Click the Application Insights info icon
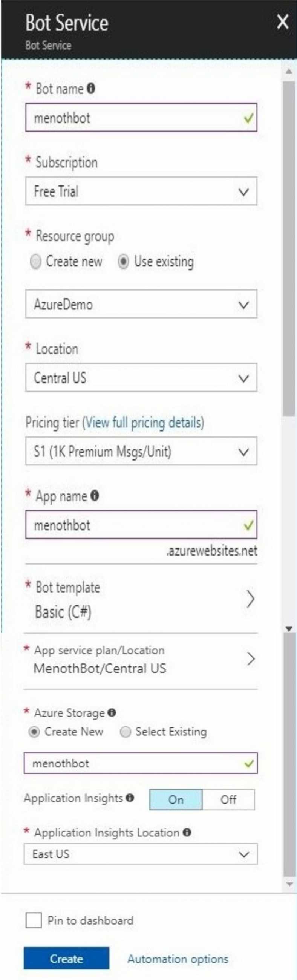The width and height of the screenshot is (297, 980). click(x=130, y=798)
